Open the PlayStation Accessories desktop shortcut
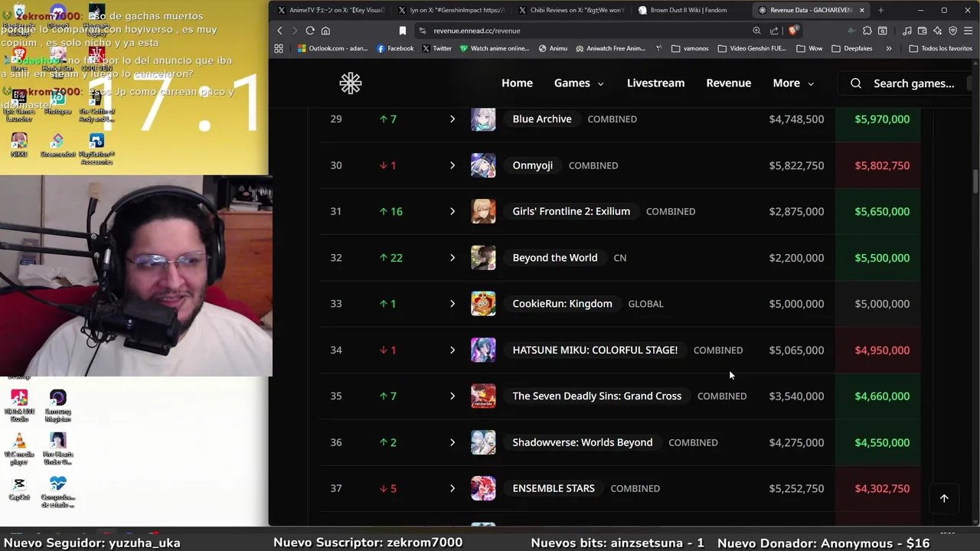 pos(96,149)
